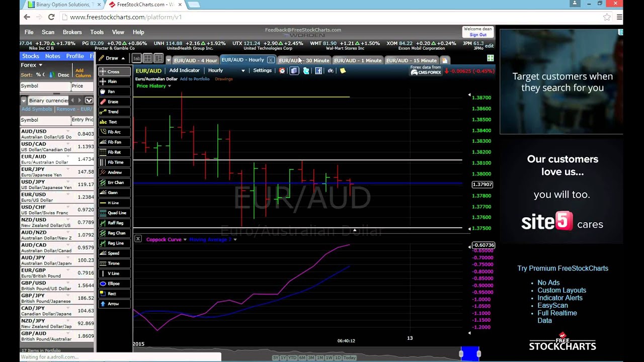The width and height of the screenshot is (644, 362).
Task: Select the Tirone levels tool
Action: click(x=114, y=263)
